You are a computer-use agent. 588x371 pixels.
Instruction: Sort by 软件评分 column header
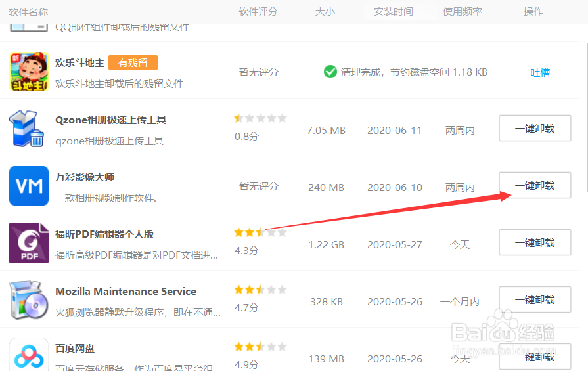258,12
